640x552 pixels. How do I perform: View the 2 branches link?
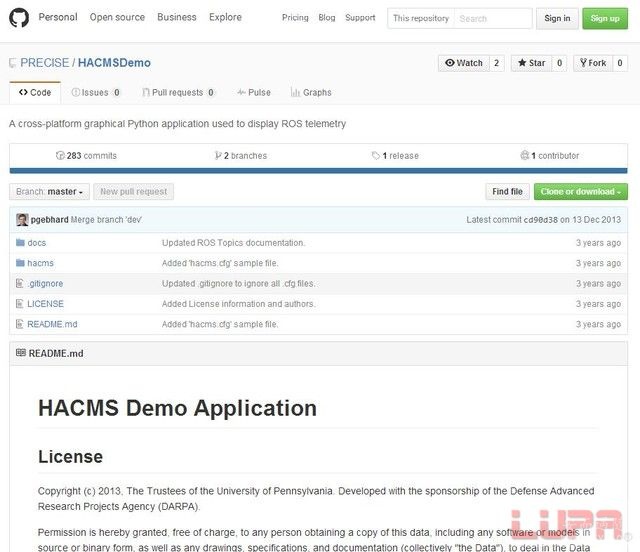[241, 156]
